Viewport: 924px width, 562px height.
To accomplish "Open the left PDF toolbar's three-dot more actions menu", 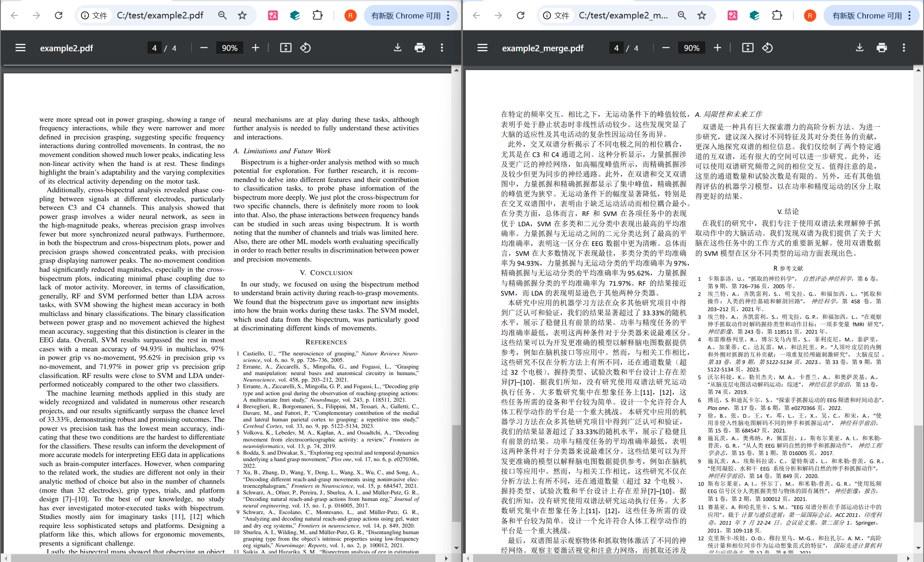I will [x=442, y=48].
